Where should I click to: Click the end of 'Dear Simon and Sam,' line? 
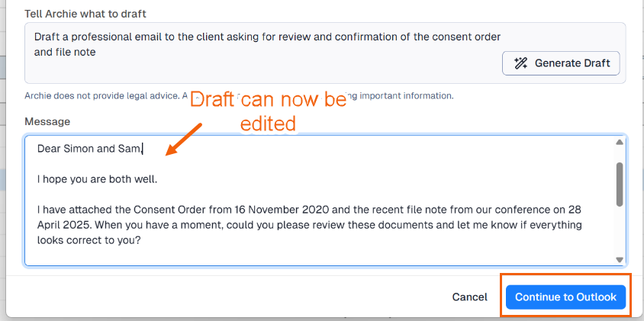(x=143, y=149)
